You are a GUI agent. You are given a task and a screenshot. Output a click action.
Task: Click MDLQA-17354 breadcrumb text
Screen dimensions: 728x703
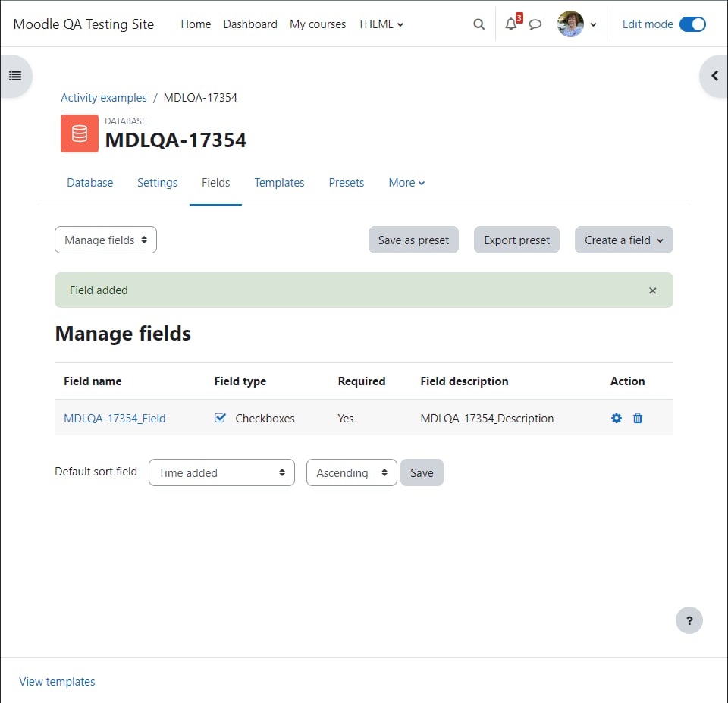click(200, 98)
